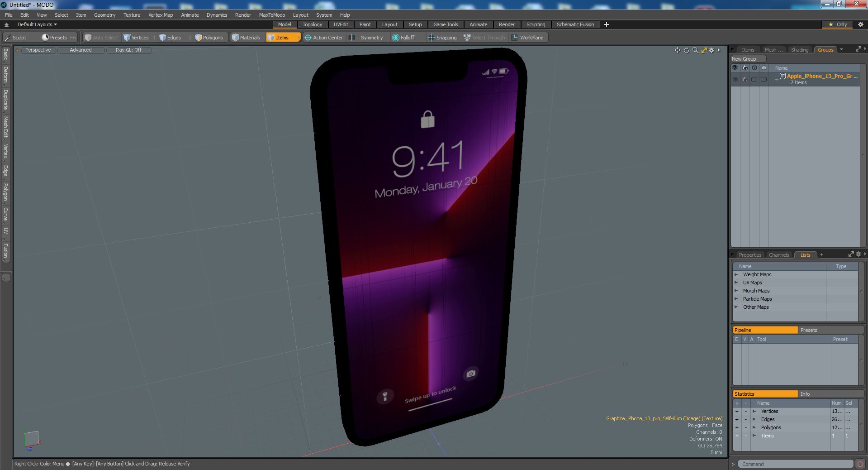Image resolution: width=868 pixels, height=470 pixels.
Task: Open the layout settings gear at top right
Action: [x=860, y=24]
